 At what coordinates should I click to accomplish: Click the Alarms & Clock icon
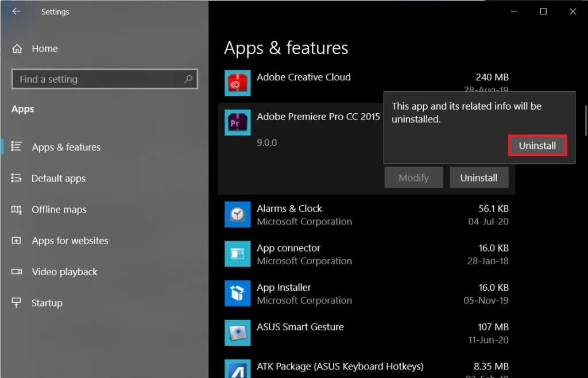(237, 214)
